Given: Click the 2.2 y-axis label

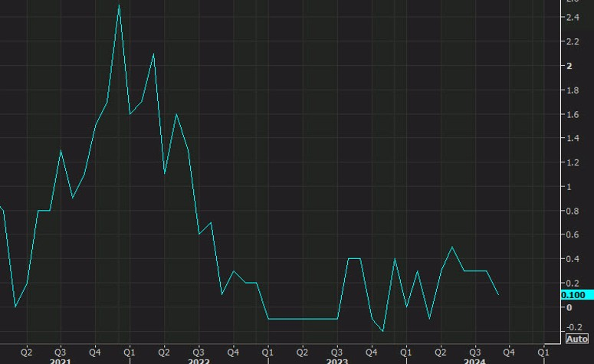Looking at the screenshot, I should click(573, 41).
